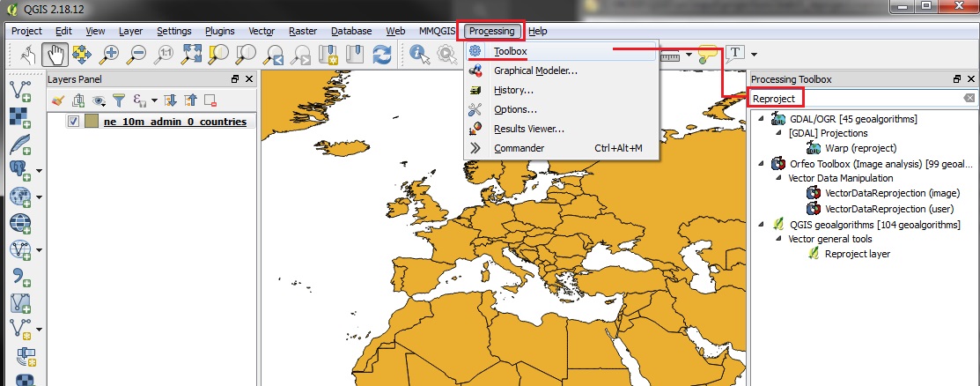Collapse the QGIS geoalgorithms tree group
Screen dimensions: 980x386
(762, 224)
